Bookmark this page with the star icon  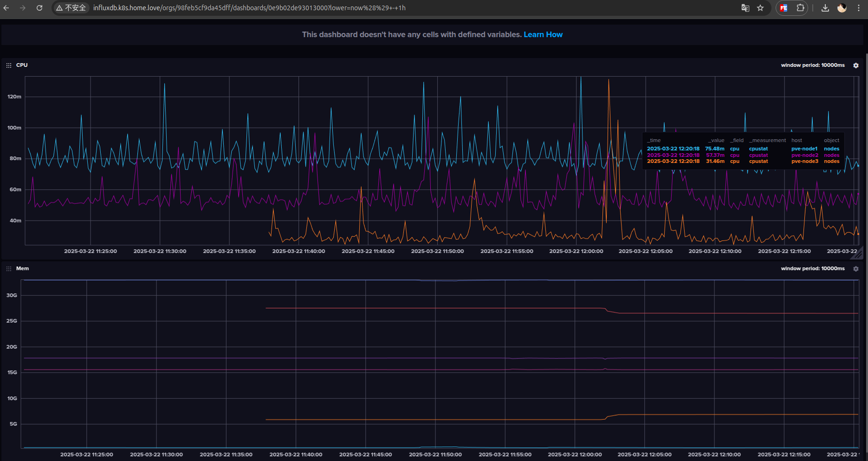[x=760, y=8]
